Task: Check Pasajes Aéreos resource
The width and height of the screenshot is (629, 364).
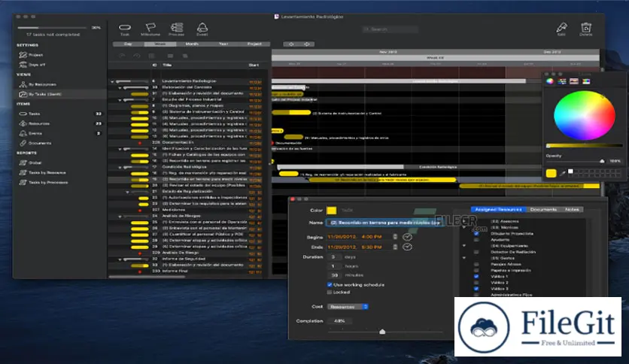Action: [476, 264]
